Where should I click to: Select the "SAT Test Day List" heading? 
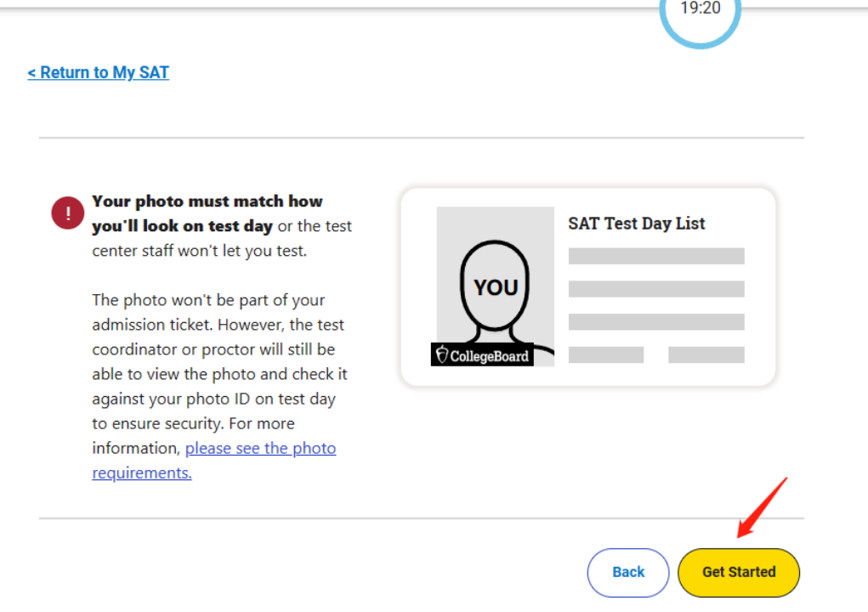point(637,224)
